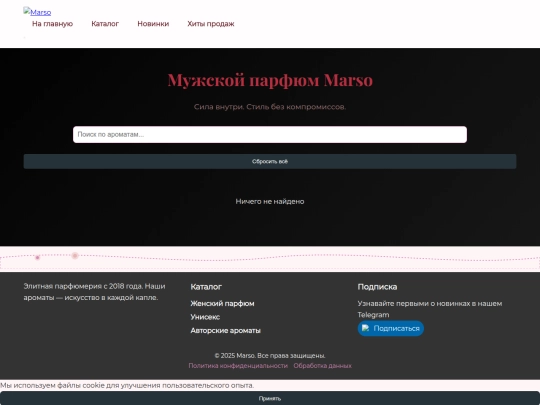540x405 pixels.
Task: Open the Хиты продаж menu item
Action: [x=211, y=24]
